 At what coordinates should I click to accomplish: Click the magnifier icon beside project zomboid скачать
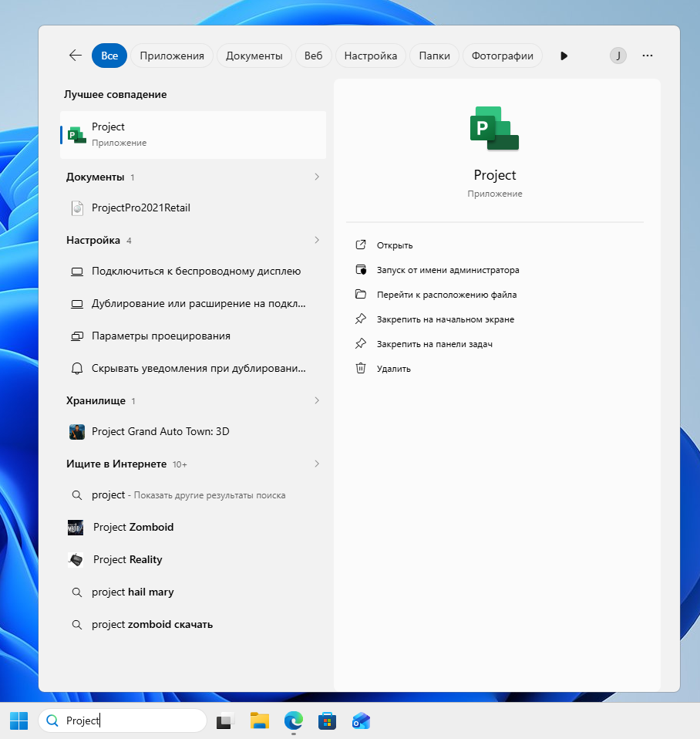click(x=77, y=625)
